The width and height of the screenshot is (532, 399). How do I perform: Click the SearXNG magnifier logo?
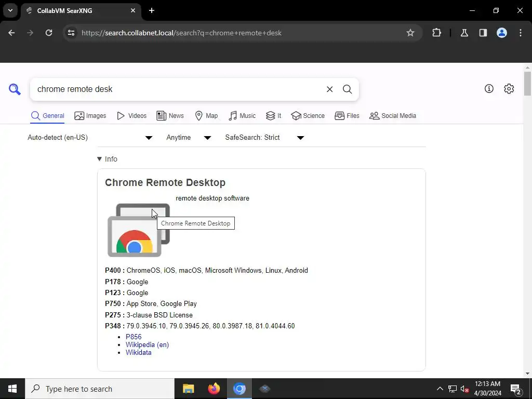point(15,89)
